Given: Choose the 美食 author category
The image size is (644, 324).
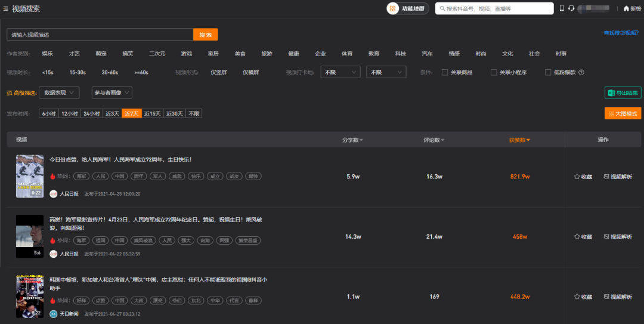Looking at the screenshot, I should pos(240,54).
